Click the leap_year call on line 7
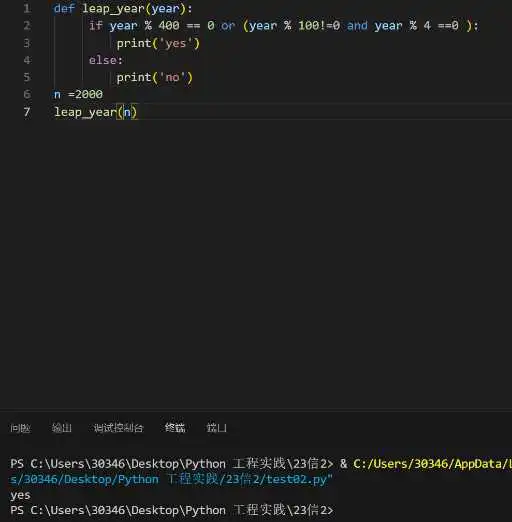This screenshot has width=512, height=522. pos(85,112)
